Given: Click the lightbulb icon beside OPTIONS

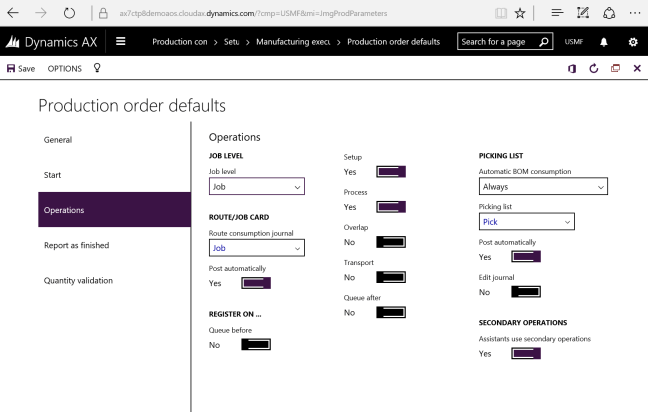Looking at the screenshot, I should click(97, 68).
